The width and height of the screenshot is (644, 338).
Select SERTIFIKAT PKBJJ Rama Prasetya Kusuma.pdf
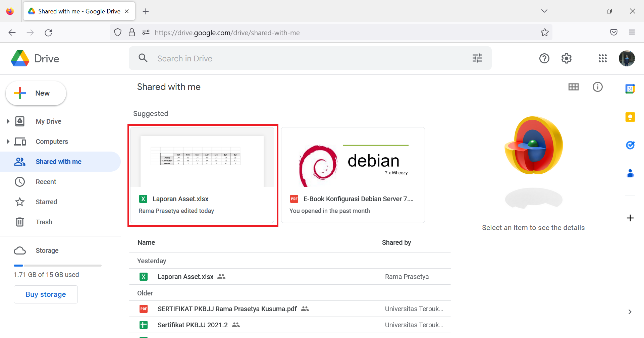pos(290,309)
